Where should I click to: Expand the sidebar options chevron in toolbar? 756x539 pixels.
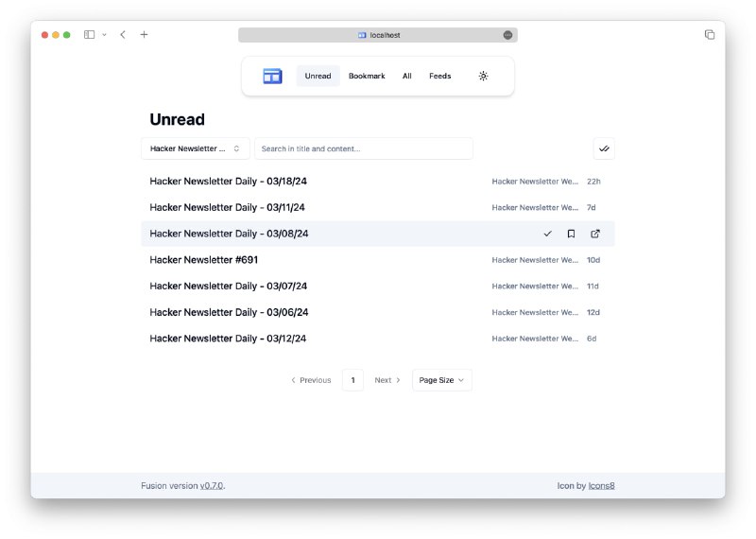(x=104, y=35)
